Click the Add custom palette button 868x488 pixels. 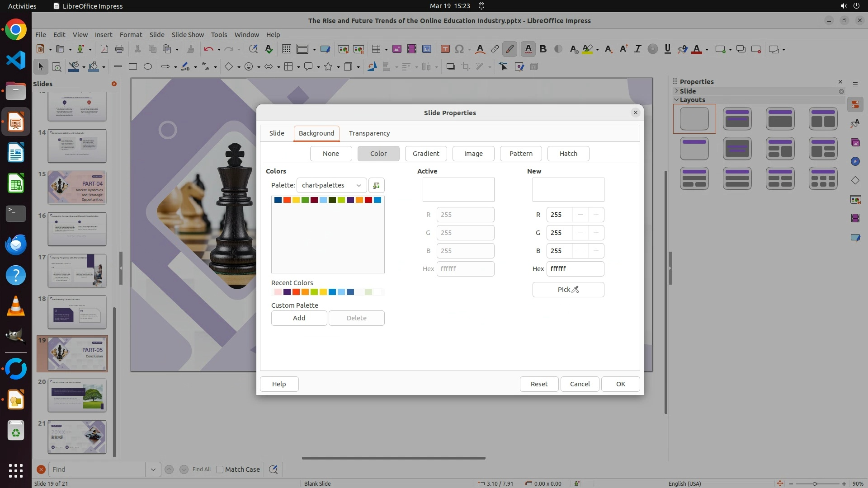click(299, 318)
